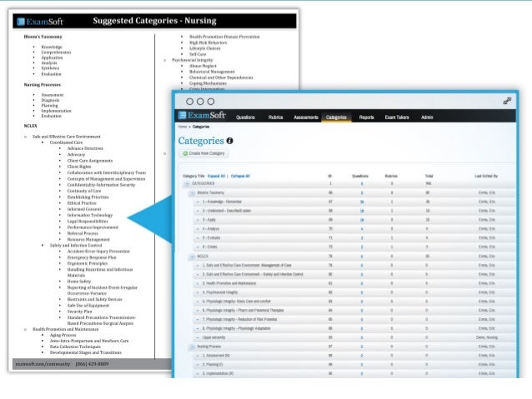Click the expand window arrows icon
The height and width of the screenshot is (399, 532).
click(507, 101)
